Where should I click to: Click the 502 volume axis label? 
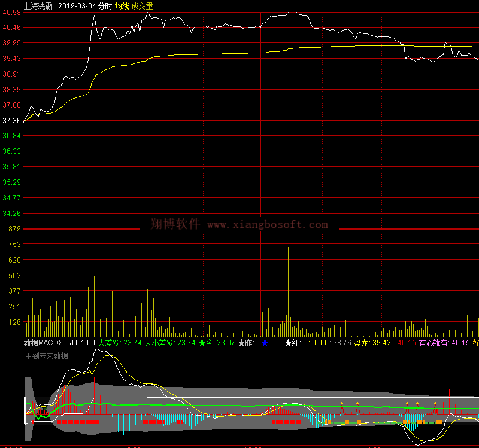(14, 276)
